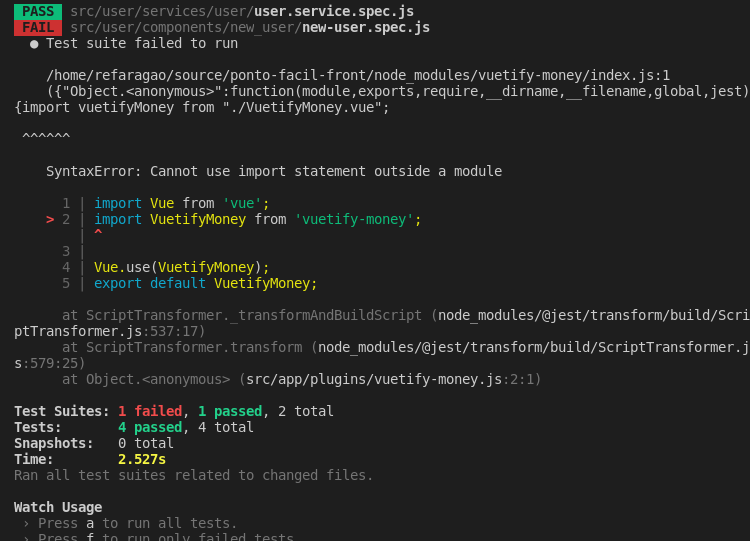
Task: Click the '4 passed' tests count
Action: [x=150, y=428]
